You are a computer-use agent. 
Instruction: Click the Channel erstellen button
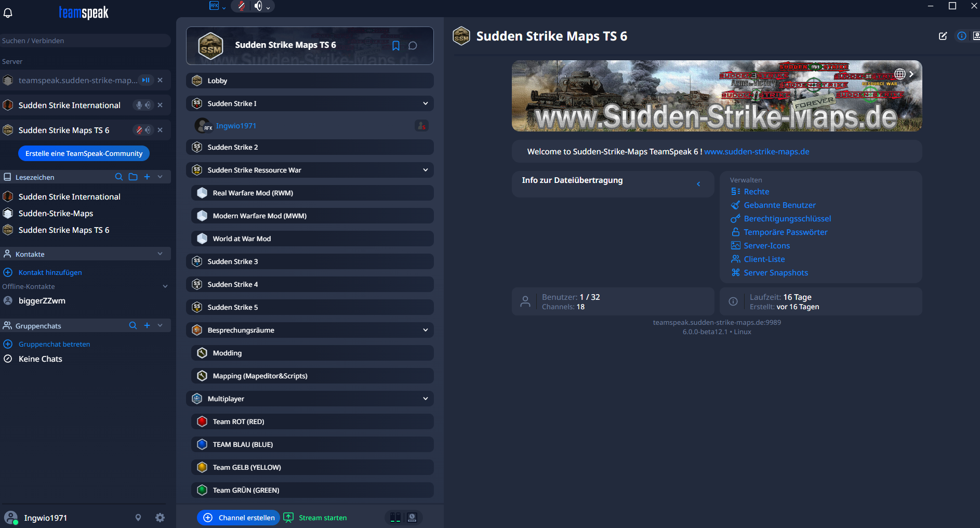239,518
